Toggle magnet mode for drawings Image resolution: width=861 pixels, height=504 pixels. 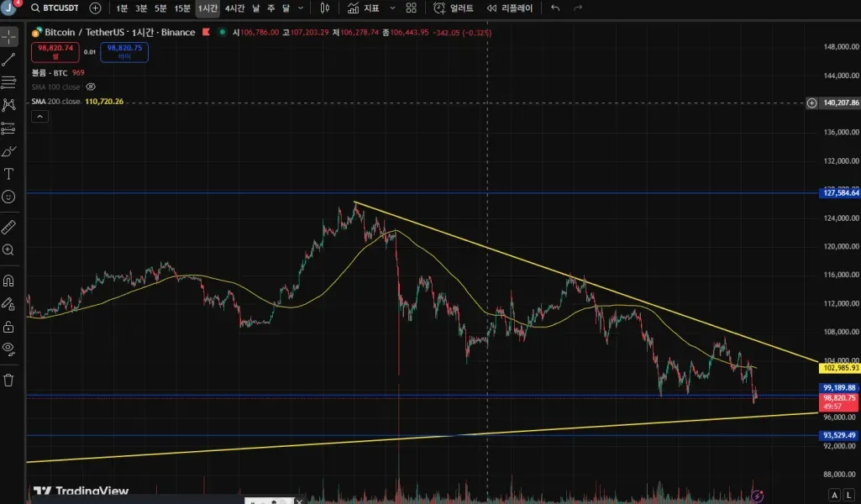point(8,281)
